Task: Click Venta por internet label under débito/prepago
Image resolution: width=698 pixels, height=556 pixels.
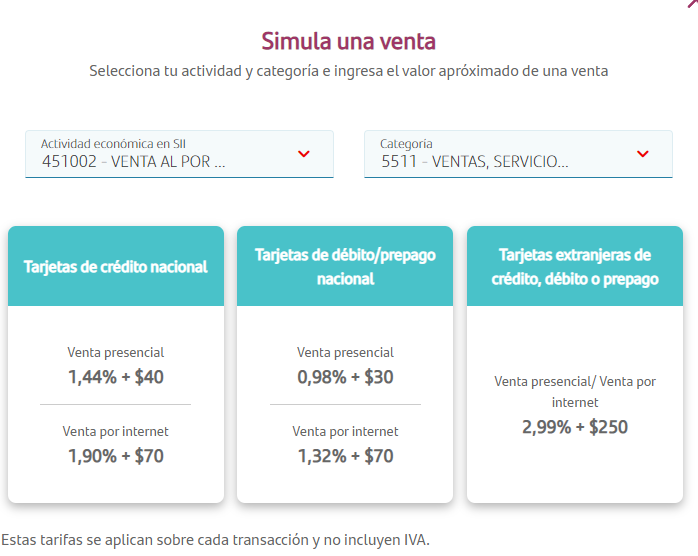Action: click(x=345, y=432)
